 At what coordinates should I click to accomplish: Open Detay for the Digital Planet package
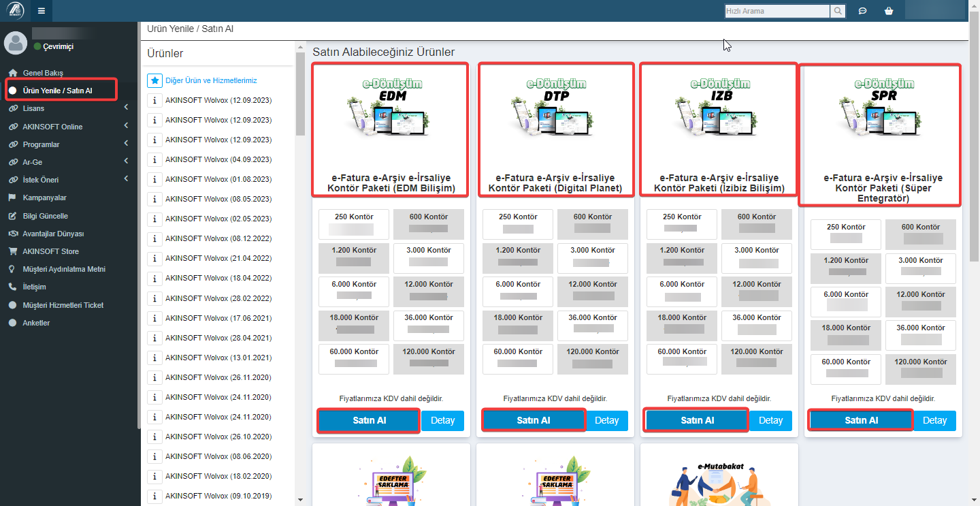point(606,420)
